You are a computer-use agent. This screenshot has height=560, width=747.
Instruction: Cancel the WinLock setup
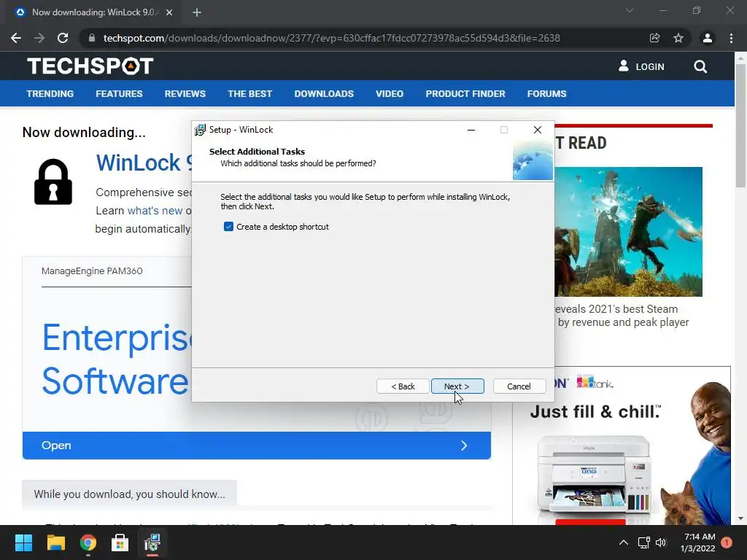tap(519, 386)
